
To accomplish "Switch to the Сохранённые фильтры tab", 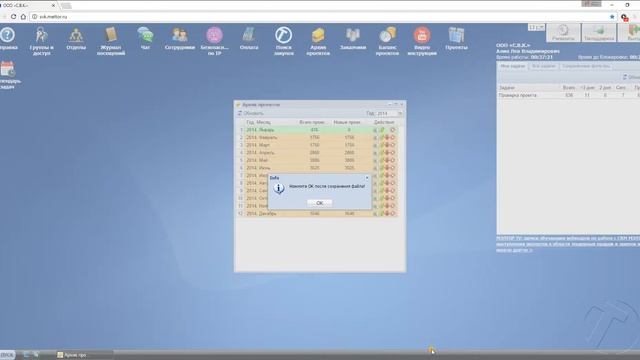I will tap(586, 66).
